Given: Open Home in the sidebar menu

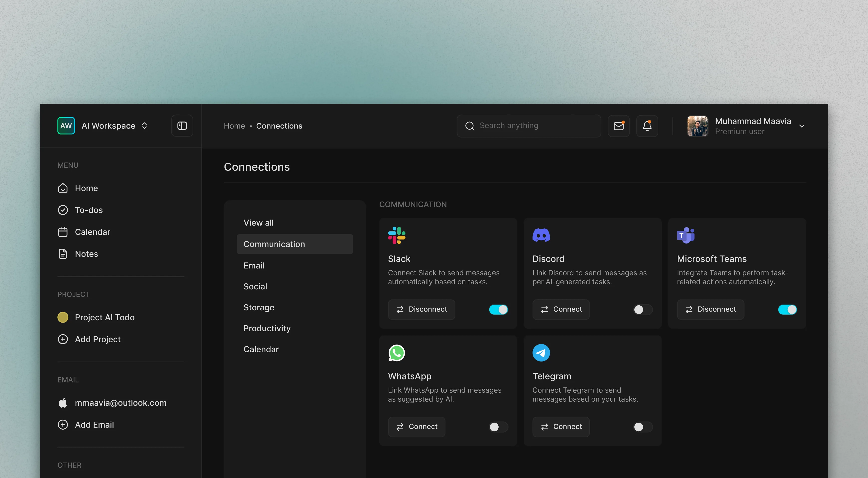Looking at the screenshot, I should tap(86, 188).
